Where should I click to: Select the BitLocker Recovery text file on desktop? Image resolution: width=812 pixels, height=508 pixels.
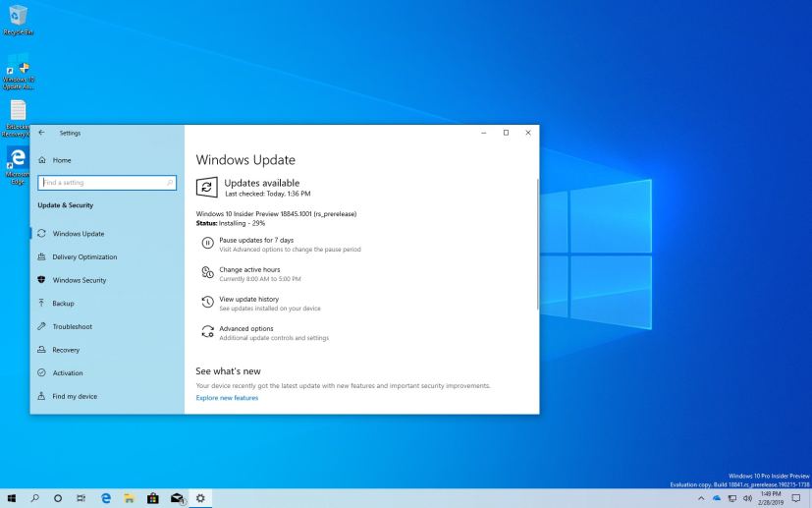pos(16,119)
